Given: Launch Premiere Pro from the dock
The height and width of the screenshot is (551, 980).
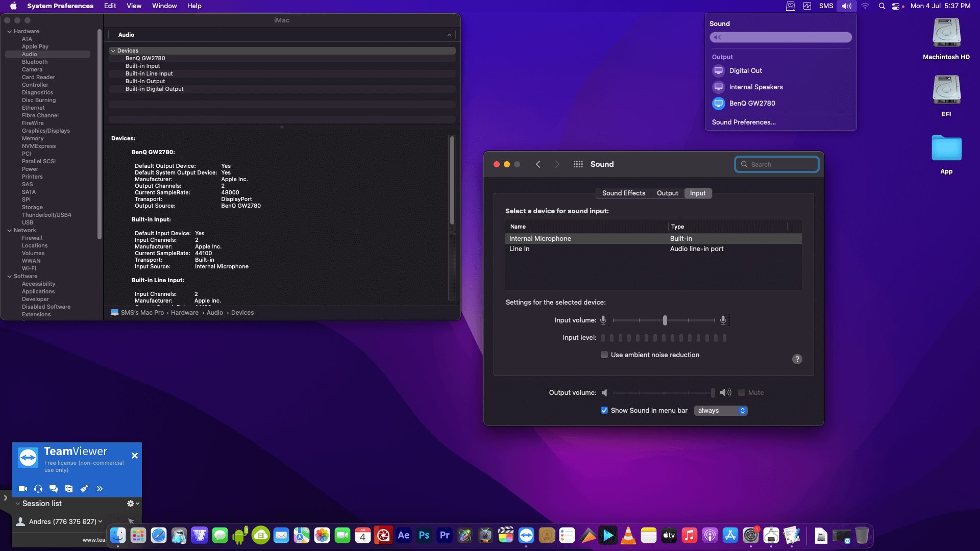Looking at the screenshot, I should pos(445,535).
